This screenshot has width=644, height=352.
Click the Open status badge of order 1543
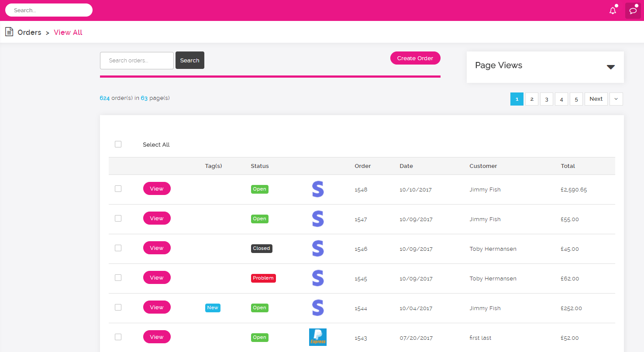pyautogui.click(x=259, y=337)
